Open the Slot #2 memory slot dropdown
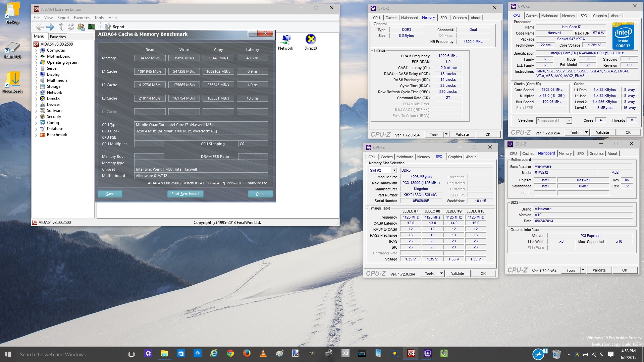The image size is (644, 362). (394, 170)
